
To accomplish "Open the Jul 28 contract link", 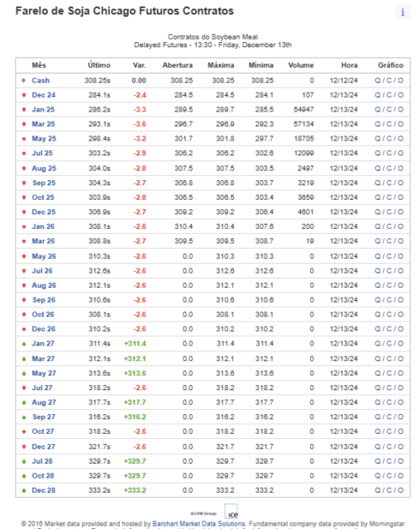I will [42, 461].
